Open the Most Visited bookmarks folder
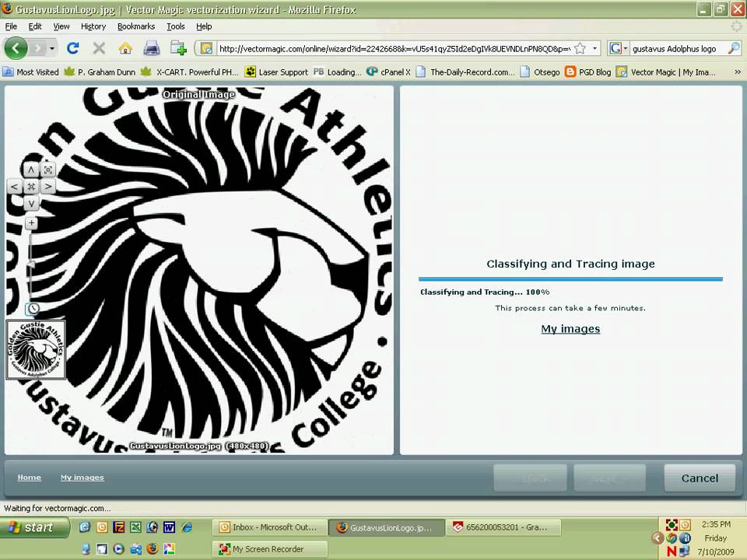 tap(31, 72)
